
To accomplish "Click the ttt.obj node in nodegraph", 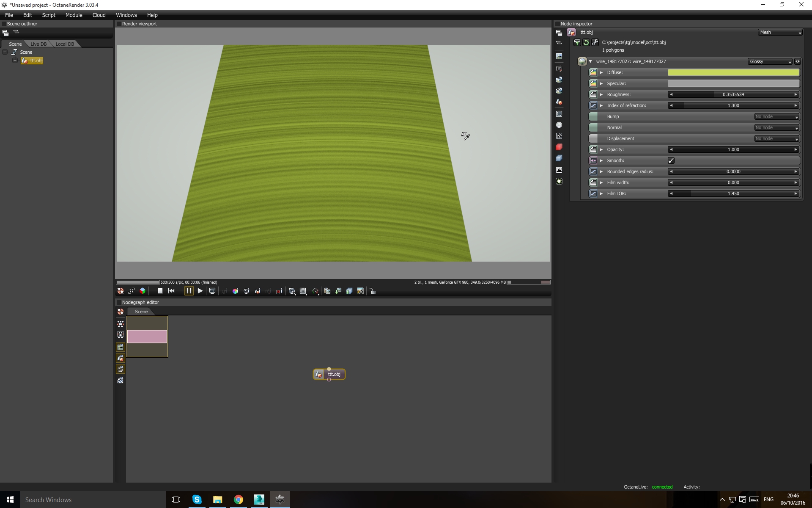I will point(334,374).
